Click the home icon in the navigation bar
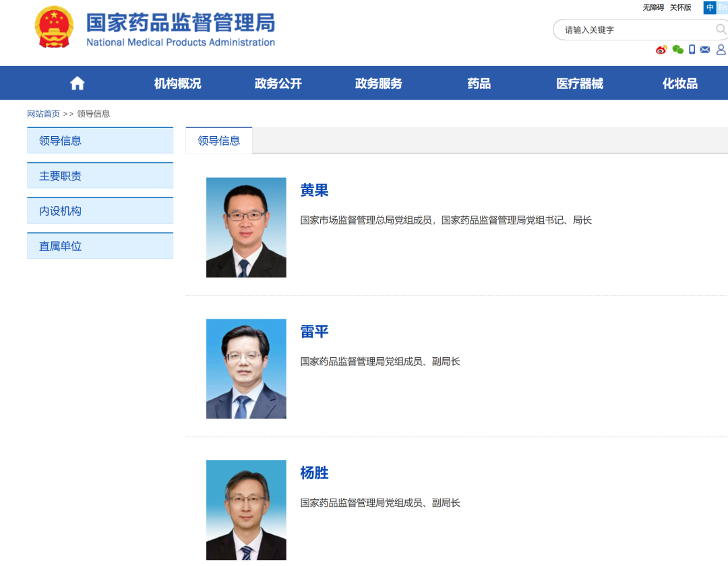The image size is (728, 566). (x=77, y=82)
